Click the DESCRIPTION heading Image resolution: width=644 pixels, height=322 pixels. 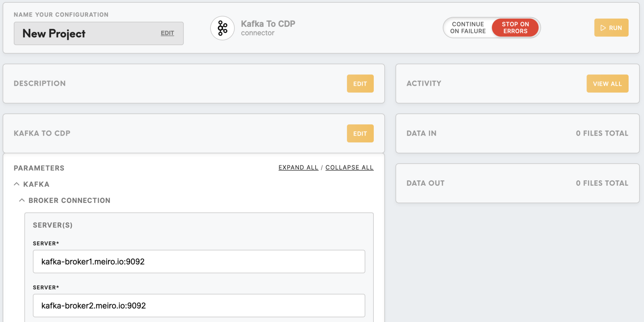click(40, 83)
